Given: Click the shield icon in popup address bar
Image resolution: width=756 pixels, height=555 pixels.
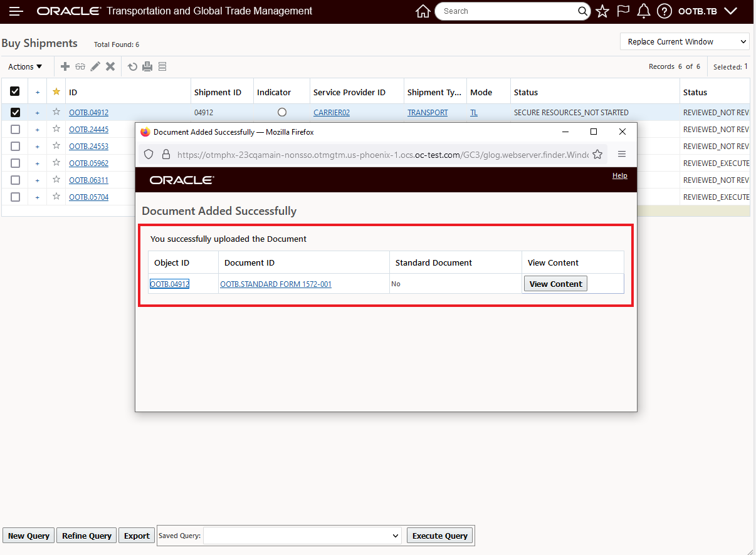Looking at the screenshot, I should point(149,154).
